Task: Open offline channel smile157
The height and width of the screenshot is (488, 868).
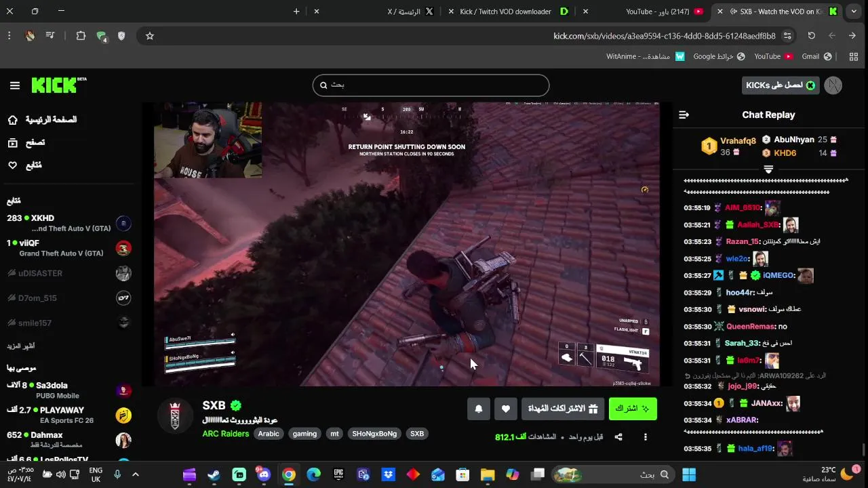Action: (x=68, y=323)
